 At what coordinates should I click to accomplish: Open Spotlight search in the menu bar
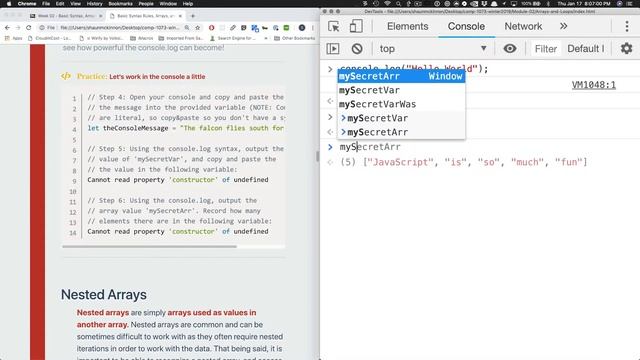coord(398,4)
